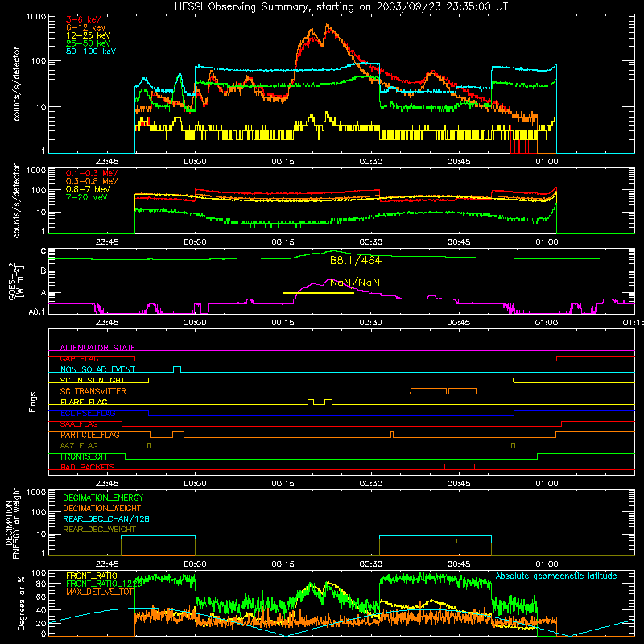Select the FRONTS_OFF flag label

point(85,456)
